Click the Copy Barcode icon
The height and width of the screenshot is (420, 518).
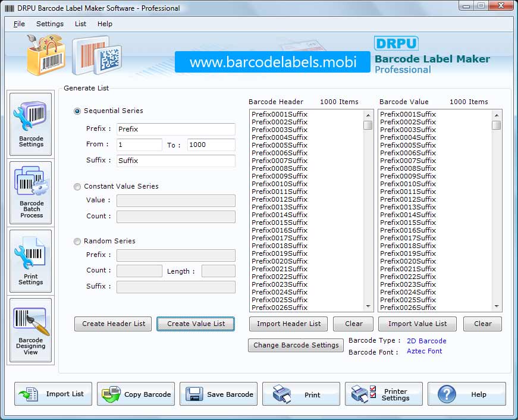[x=111, y=394]
